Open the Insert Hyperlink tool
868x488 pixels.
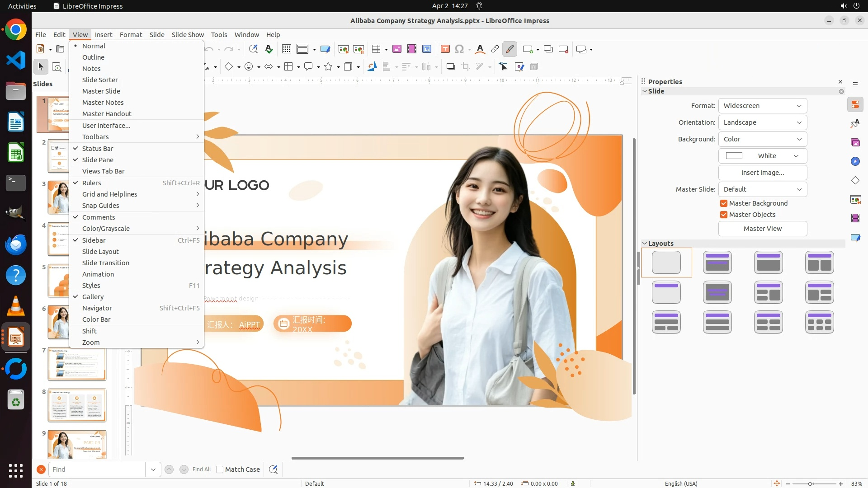[x=495, y=49]
